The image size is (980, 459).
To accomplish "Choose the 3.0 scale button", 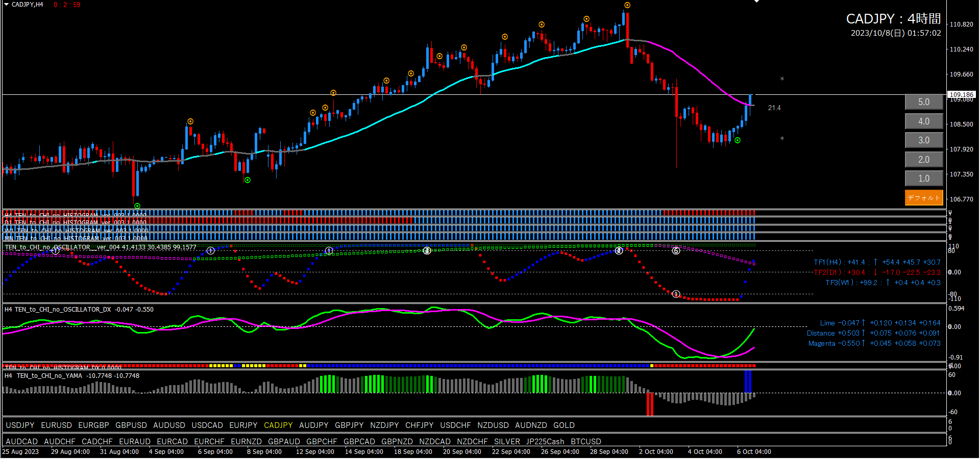I will [x=924, y=140].
